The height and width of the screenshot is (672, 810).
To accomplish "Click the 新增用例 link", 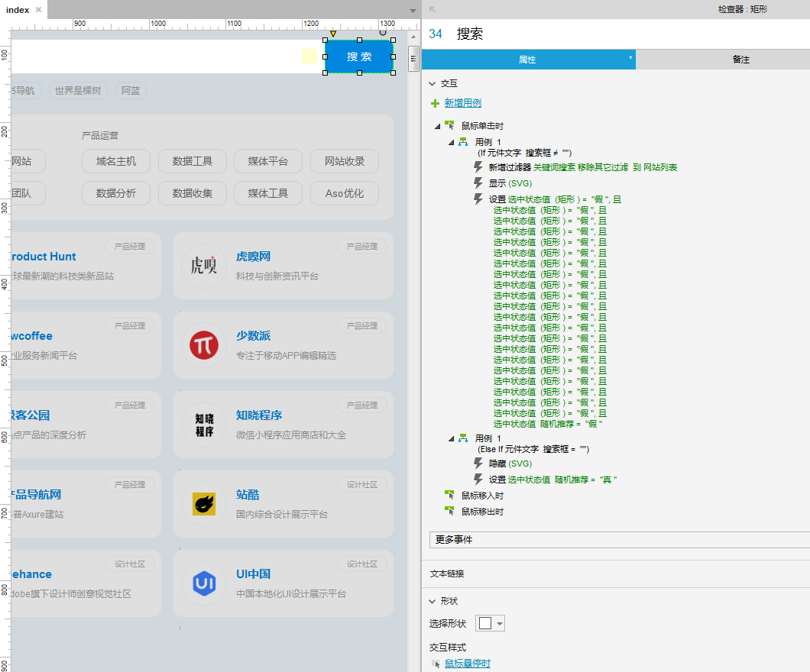I will point(462,103).
